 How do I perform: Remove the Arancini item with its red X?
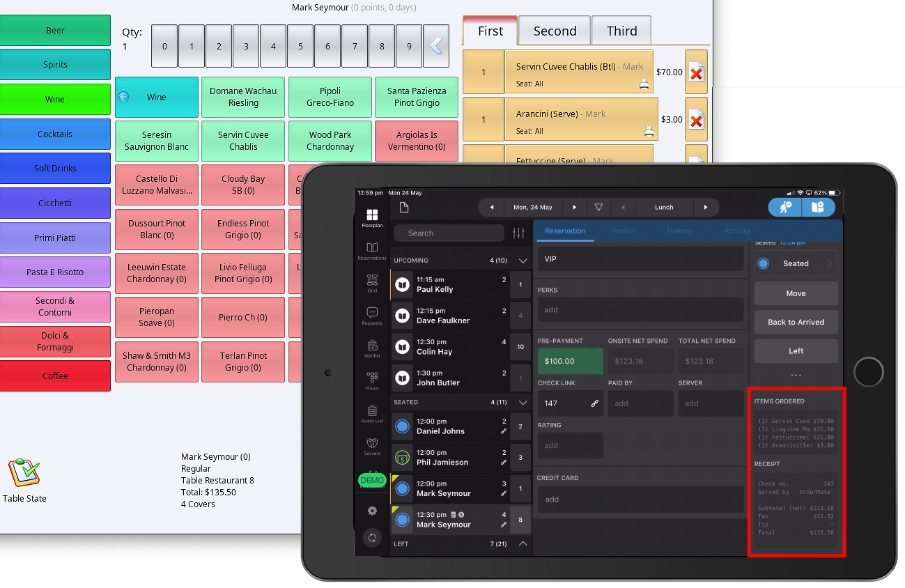coord(696,118)
